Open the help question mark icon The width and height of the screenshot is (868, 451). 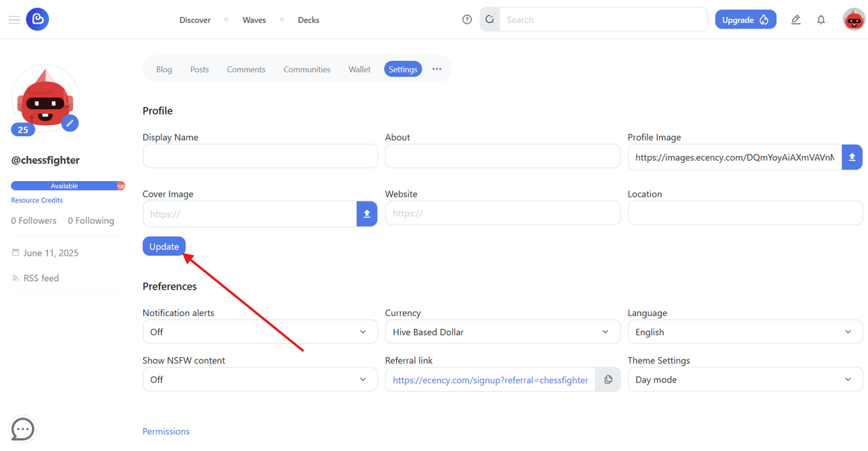(x=467, y=20)
